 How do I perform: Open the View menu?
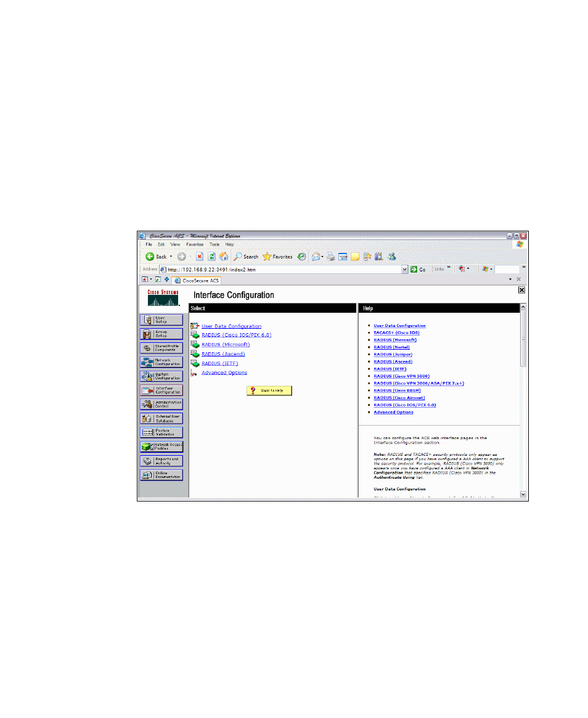point(175,244)
